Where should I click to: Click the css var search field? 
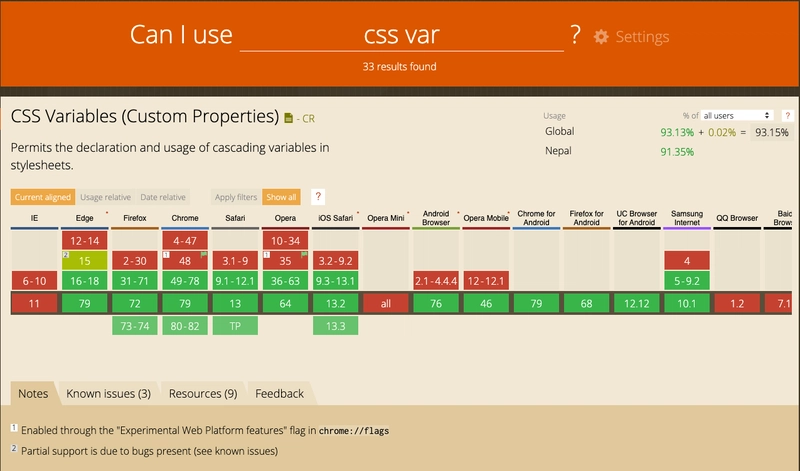tap(402, 35)
